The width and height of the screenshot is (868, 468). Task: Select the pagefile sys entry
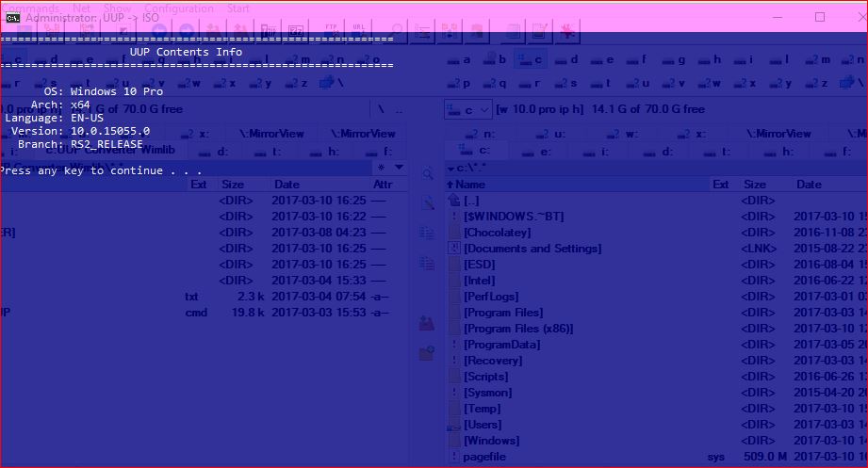[486, 457]
